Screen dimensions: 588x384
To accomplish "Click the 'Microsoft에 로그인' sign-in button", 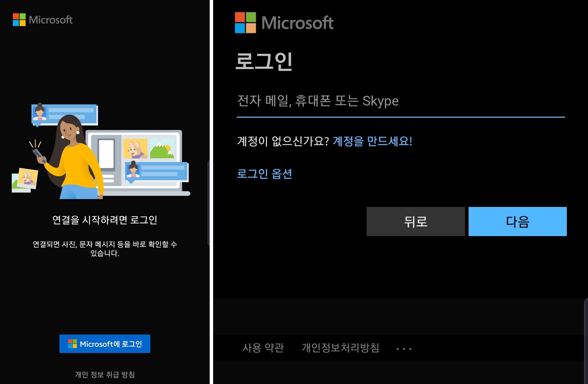I will coord(105,344).
